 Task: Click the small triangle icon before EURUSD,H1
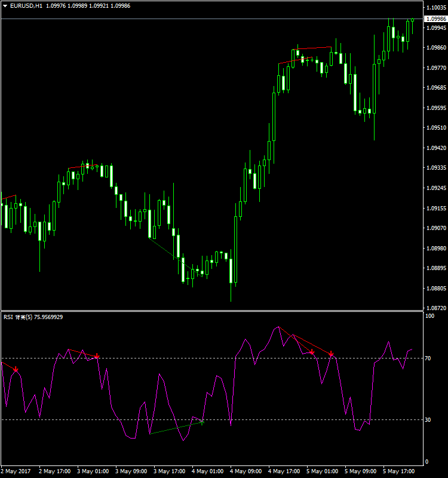[x=5, y=6]
